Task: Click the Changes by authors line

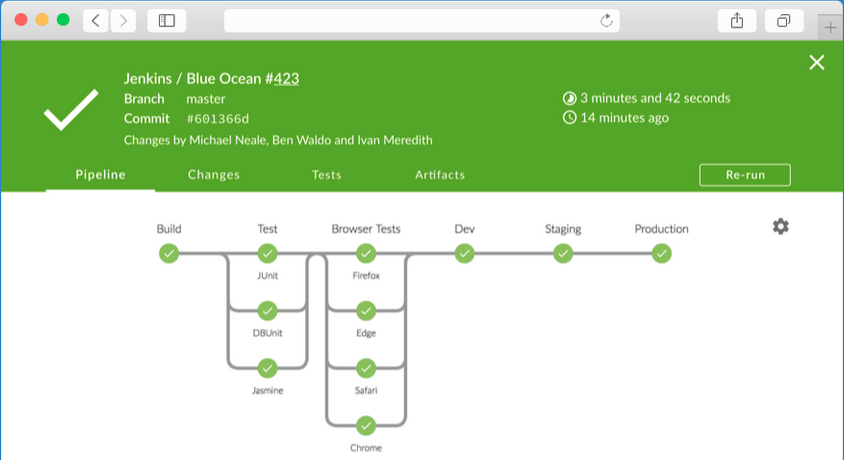Action: click(x=278, y=140)
